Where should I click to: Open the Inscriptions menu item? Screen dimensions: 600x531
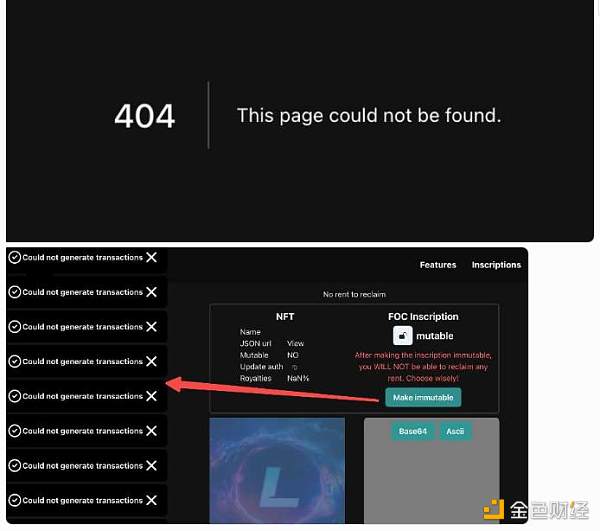[496, 265]
